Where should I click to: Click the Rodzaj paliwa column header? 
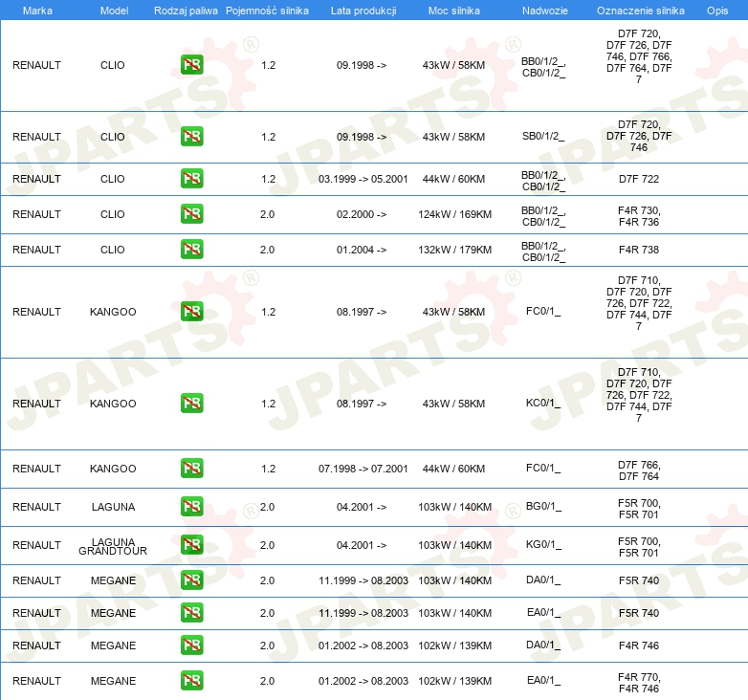click(186, 10)
